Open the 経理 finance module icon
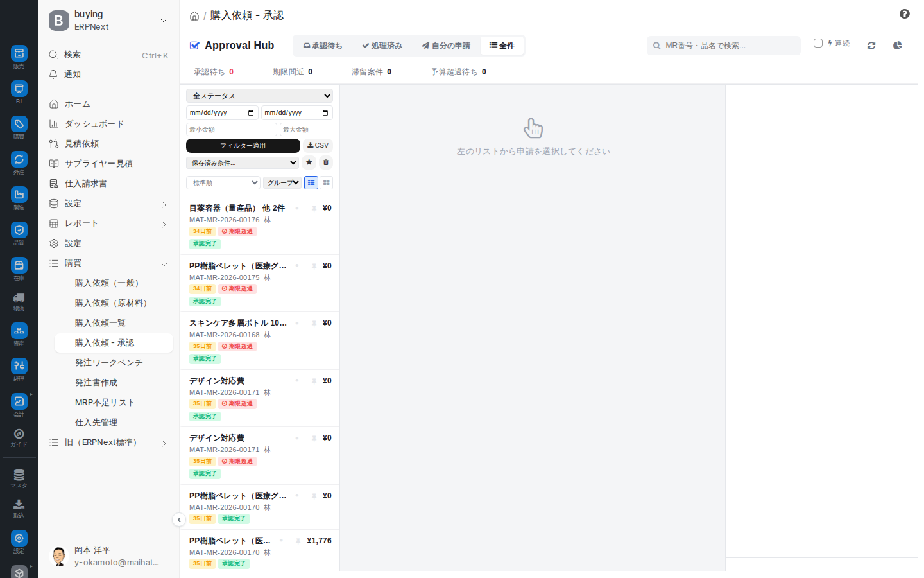This screenshot has height=578, width=924. (x=19, y=366)
